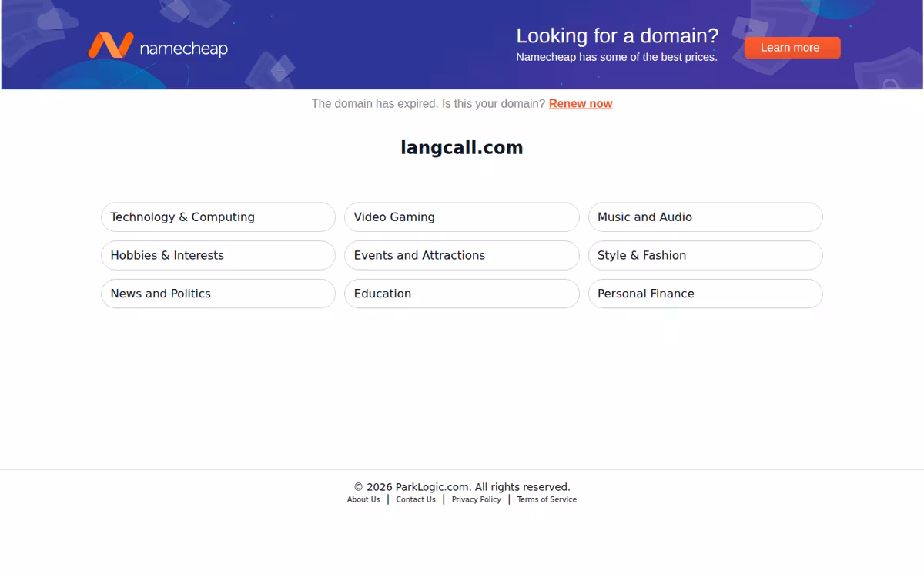
Task: Open the About Us footer link
Action: pyautogui.click(x=363, y=499)
